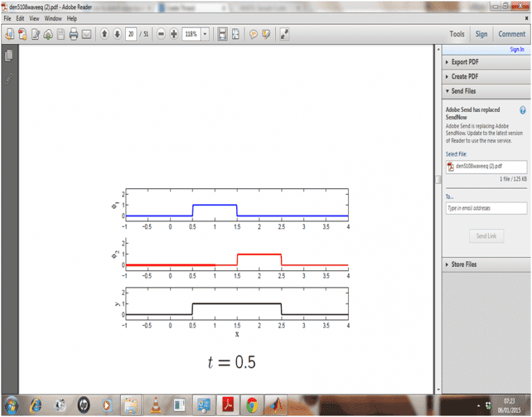Open Google Chrome from the taskbar
This screenshot has width=532, height=417.
coord(251,404)
